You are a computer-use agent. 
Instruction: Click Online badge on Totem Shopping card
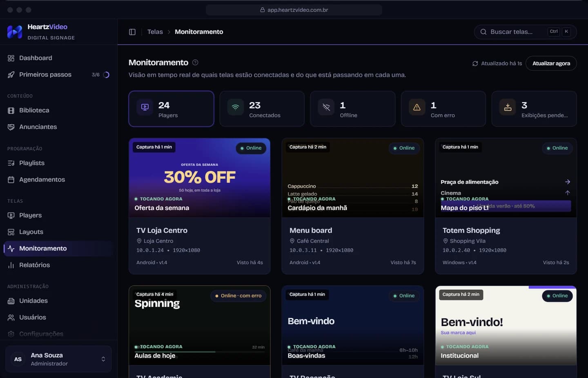(557, 148)
